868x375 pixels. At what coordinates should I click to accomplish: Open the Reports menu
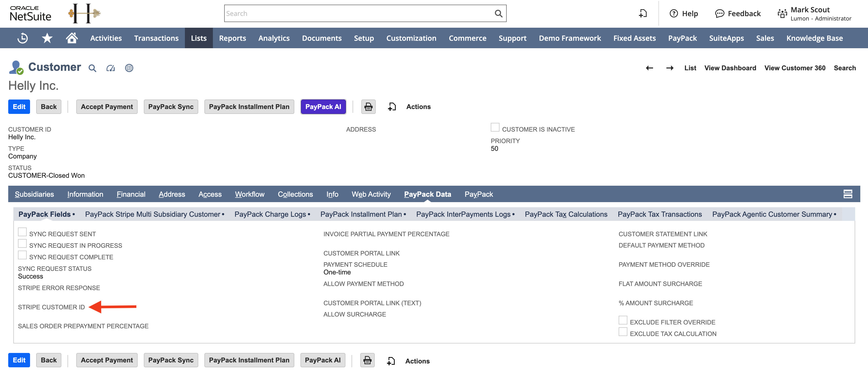232,38
